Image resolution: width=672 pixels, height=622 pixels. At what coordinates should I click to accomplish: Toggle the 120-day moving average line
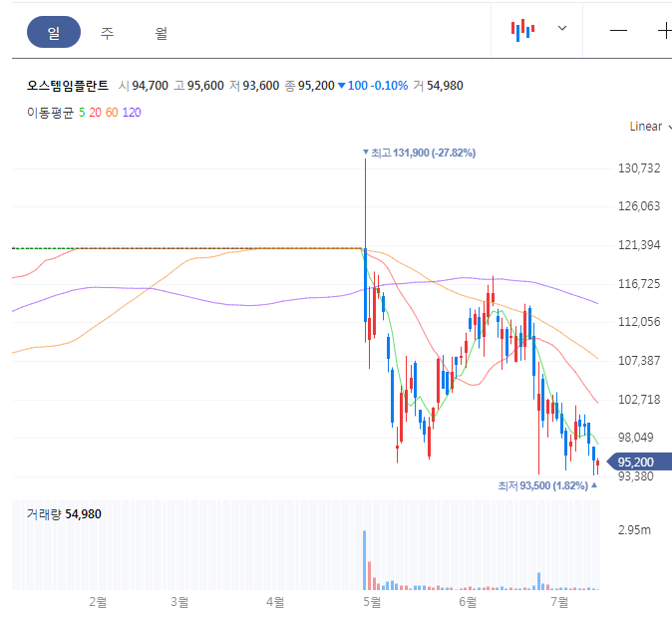click(132, 113)
